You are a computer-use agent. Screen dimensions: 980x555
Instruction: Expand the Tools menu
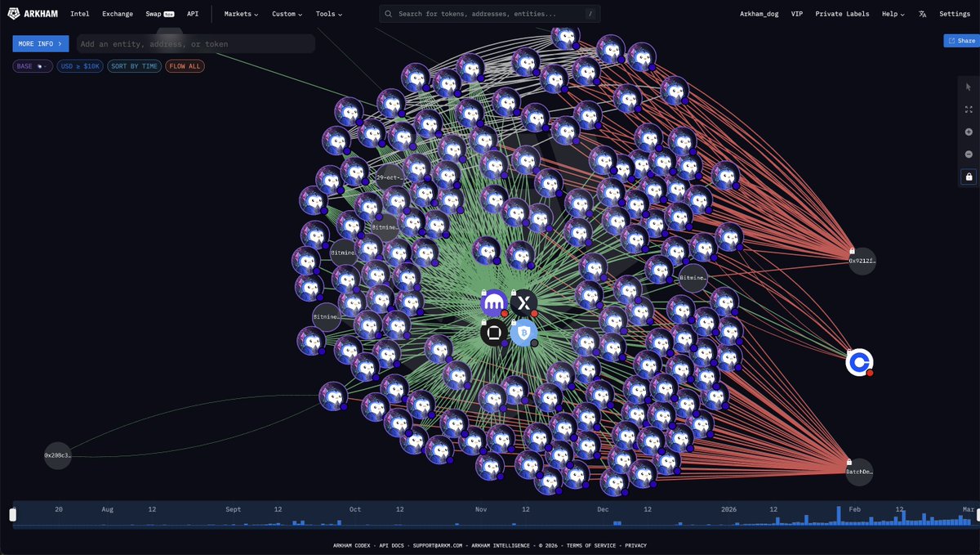pyautogui.click(x=329, y=14)
